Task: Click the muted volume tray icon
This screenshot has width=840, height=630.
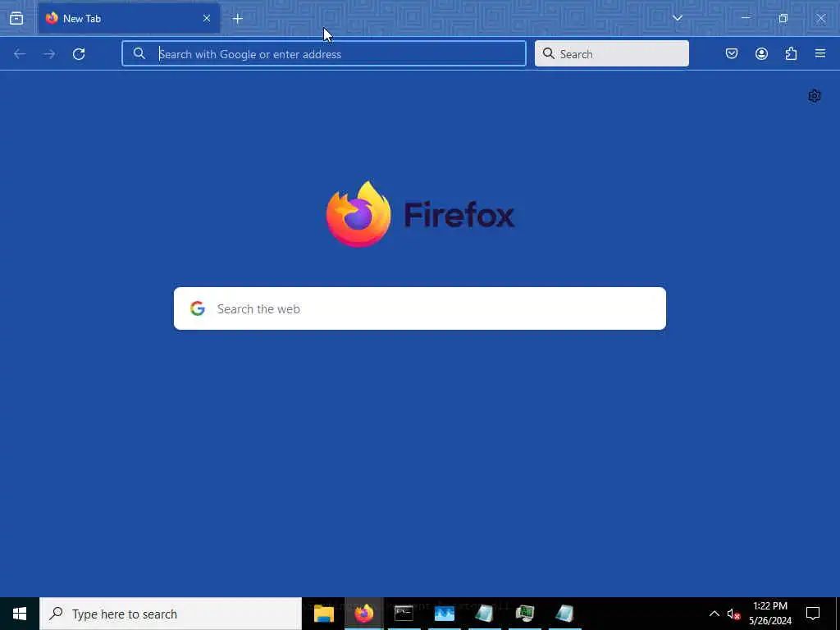Action: (733, 614)
